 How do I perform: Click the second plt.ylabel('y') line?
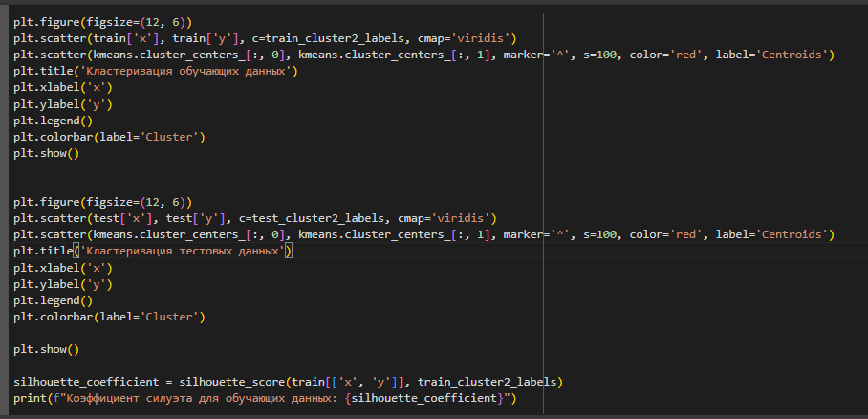click(x=63, y=285)
